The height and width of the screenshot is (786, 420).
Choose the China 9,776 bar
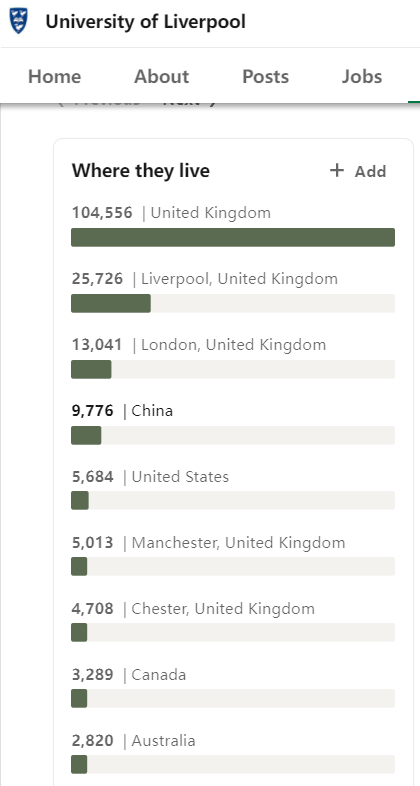233,435
